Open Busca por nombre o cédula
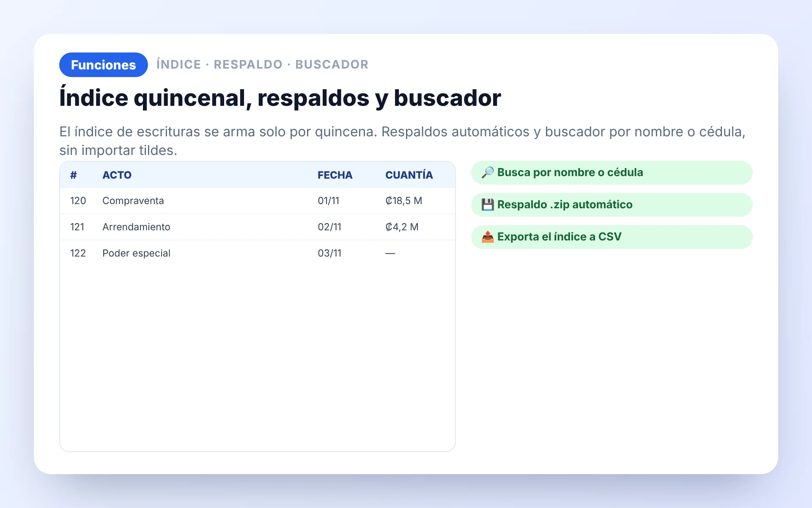 click(x=612, y=173)
